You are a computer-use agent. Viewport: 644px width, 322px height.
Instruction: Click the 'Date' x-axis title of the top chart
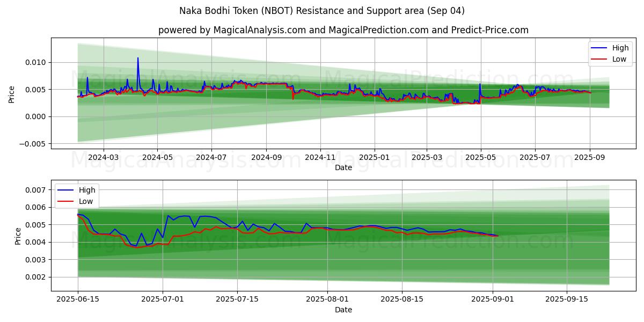(x=343, y=167)
